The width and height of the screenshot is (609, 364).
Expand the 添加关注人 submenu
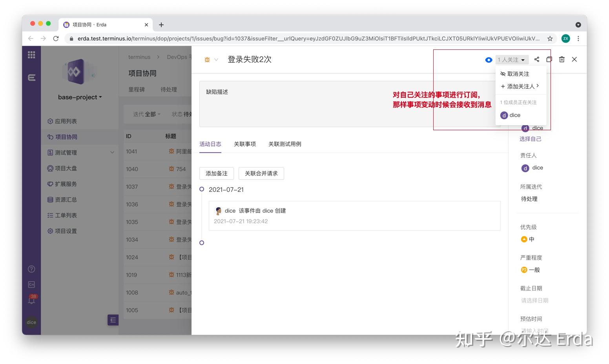[x=520, y=86]
